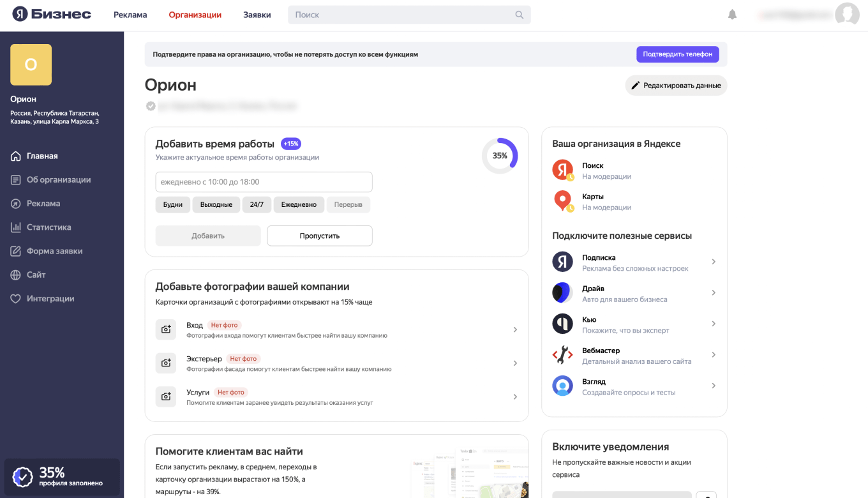Open notifications via the bell icon
This screenshot has width=868, height=498.
[732, 13]
